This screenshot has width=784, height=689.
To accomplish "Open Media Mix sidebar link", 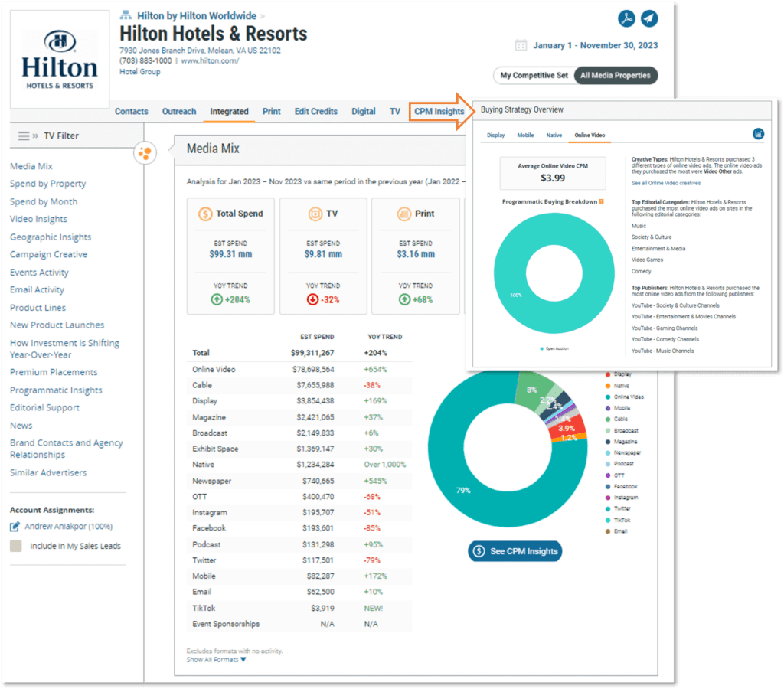I will tap(31, 166).
